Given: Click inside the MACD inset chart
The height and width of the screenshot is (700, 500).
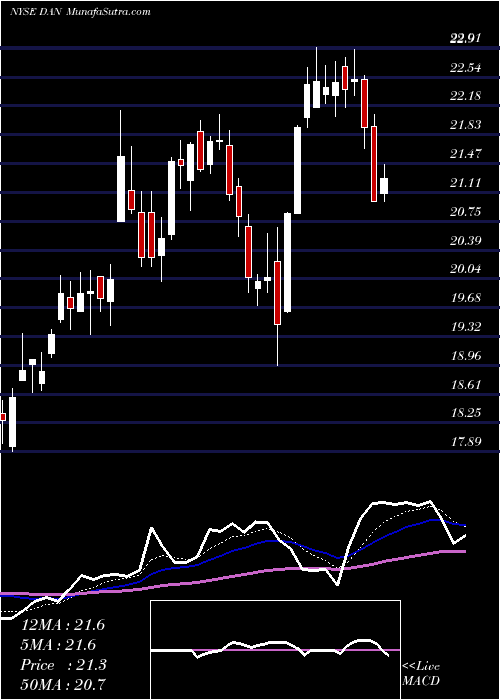Looking at the screenshot, I should pyautogui.click(x=275, y=650).
